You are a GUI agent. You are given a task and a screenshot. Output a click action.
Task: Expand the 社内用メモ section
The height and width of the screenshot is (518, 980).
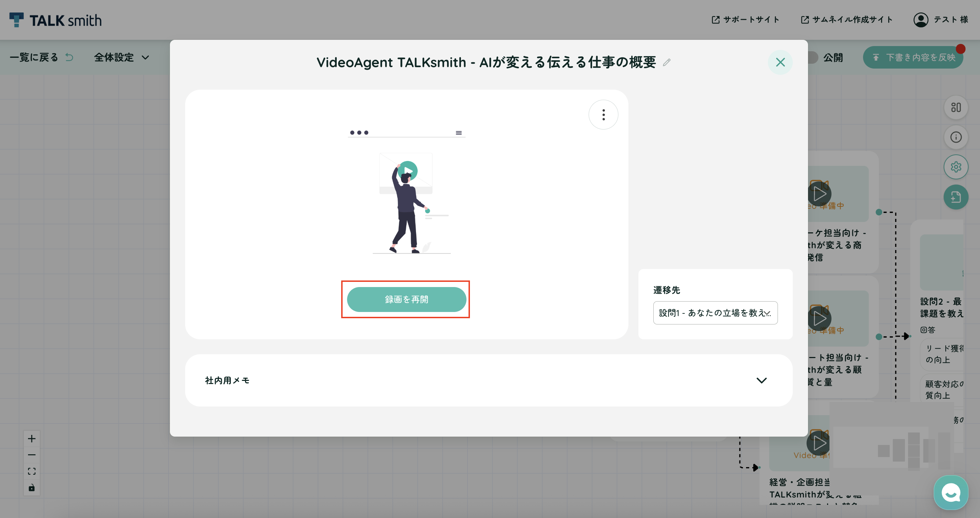(489, 380)
